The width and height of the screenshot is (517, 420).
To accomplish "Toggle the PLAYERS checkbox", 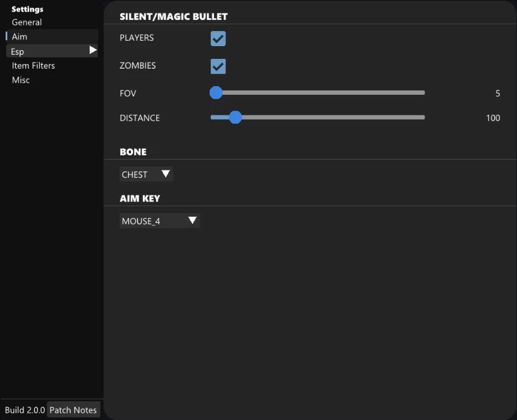I will click(x=218, y=39).
